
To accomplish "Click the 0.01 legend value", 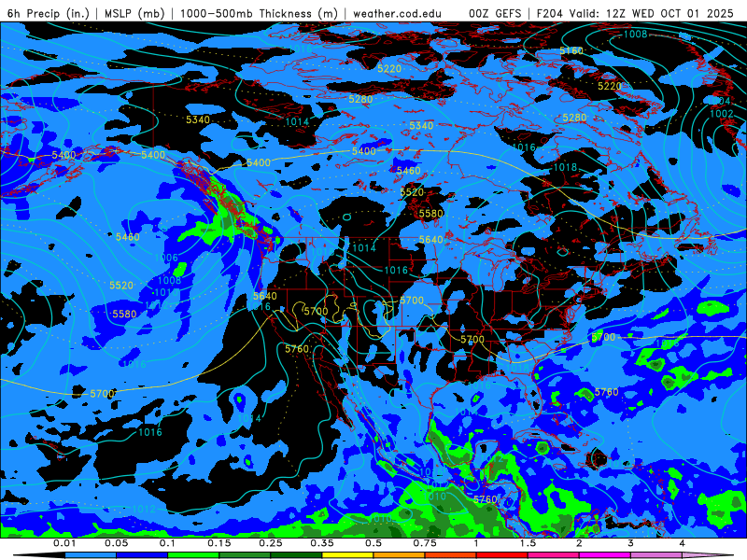I will click(x=64, y=543).
